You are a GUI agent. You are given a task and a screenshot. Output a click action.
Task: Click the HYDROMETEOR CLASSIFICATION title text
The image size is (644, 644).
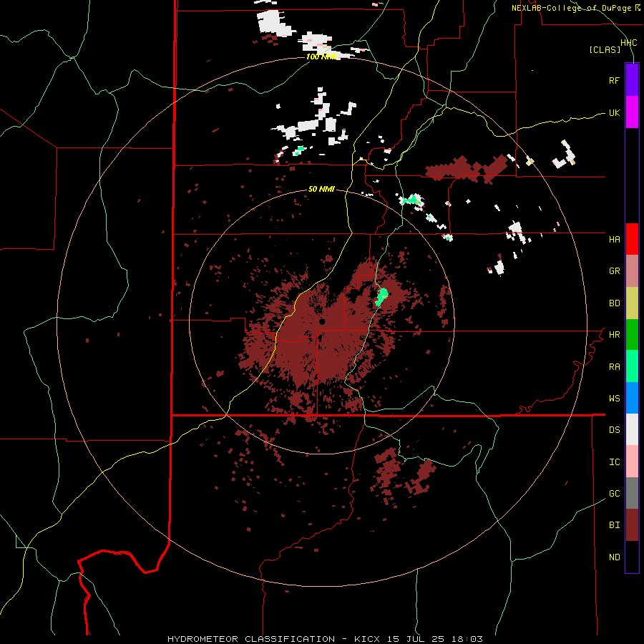pyautogui.click(x=251, y=639)
